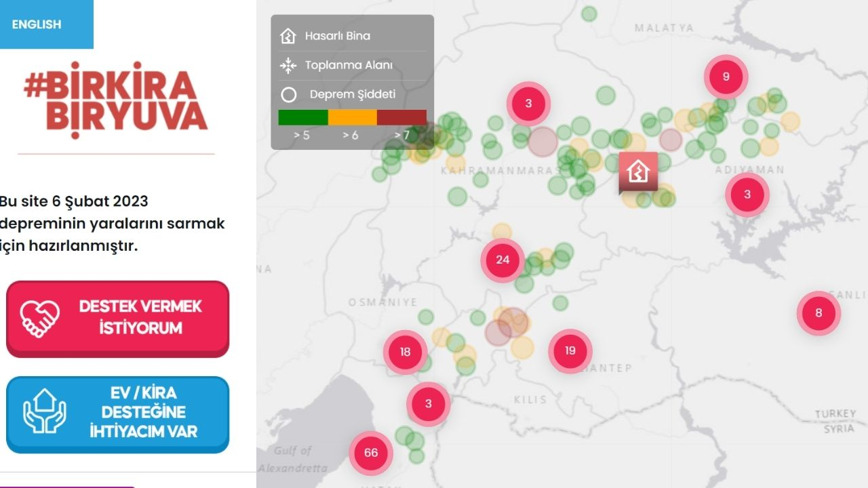Click the heart-handshake icon on the red button
The width and height of the screenshot is (868, 488).
tap(40, 318)
